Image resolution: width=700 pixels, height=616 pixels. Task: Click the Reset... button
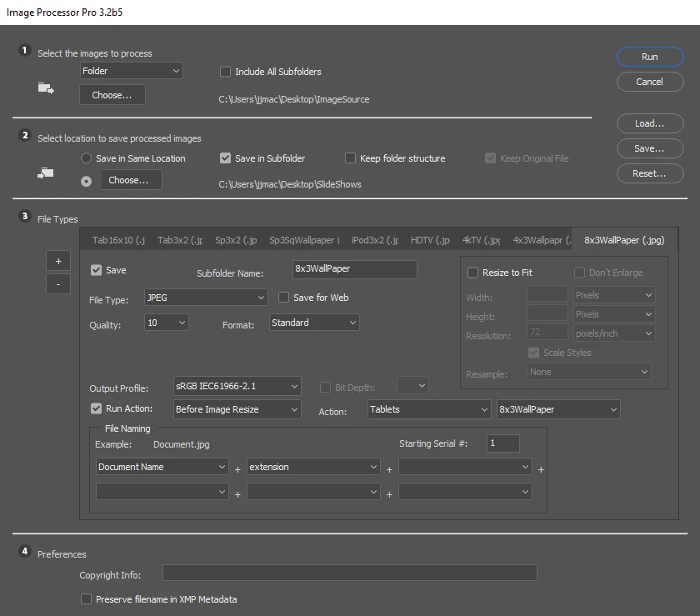click(x=650, y=173)
